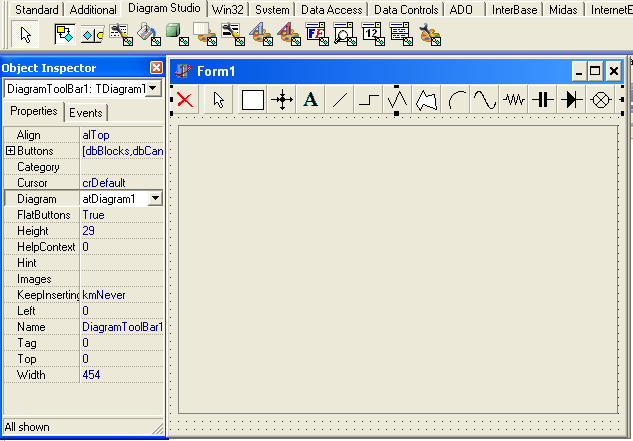
Task: Select the text A tool on Form1
Action: click(x=310, y=100)
